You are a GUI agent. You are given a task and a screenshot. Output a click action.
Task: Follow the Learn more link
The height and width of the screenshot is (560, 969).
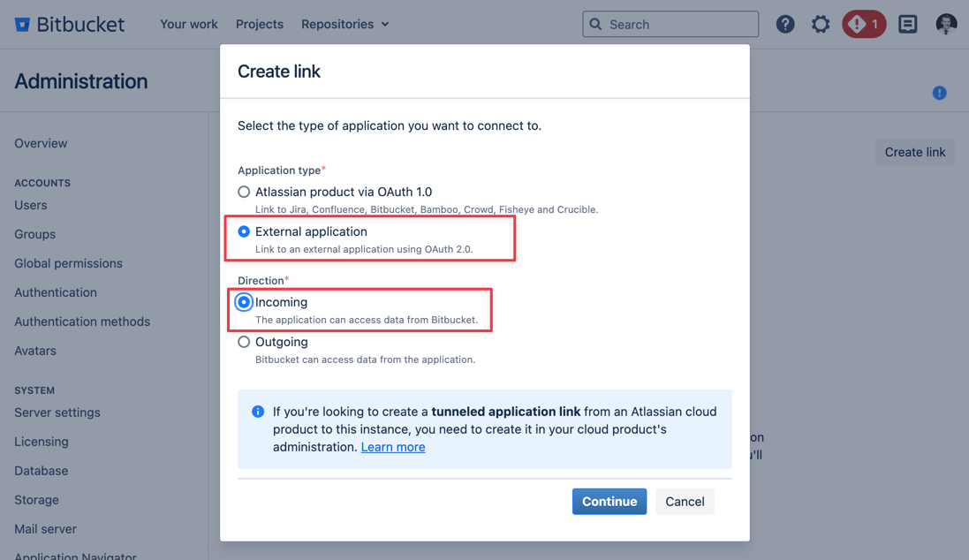(x=392, y=447)
